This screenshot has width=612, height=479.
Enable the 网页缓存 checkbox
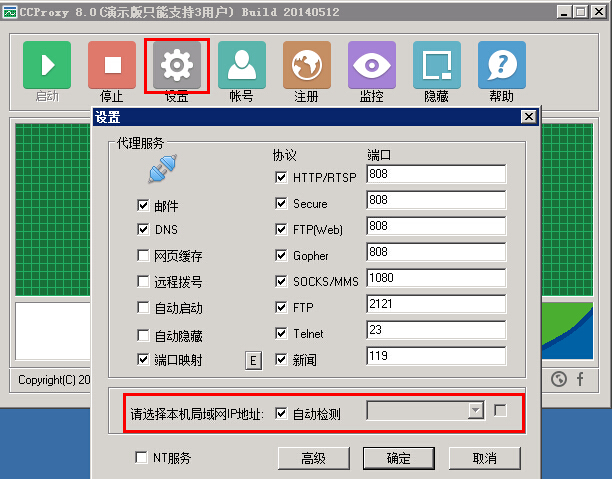click(x=143, y=256)
